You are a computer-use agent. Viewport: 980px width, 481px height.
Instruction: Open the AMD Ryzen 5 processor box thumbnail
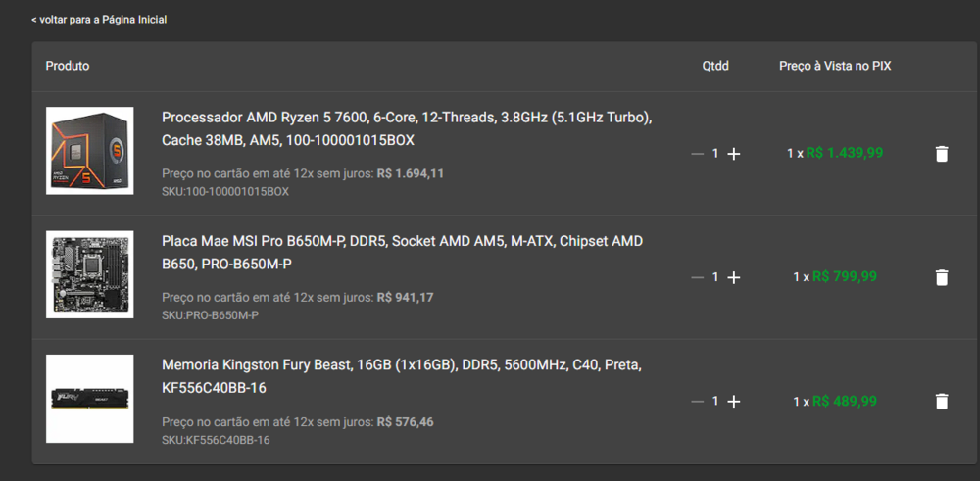(89, 151)
